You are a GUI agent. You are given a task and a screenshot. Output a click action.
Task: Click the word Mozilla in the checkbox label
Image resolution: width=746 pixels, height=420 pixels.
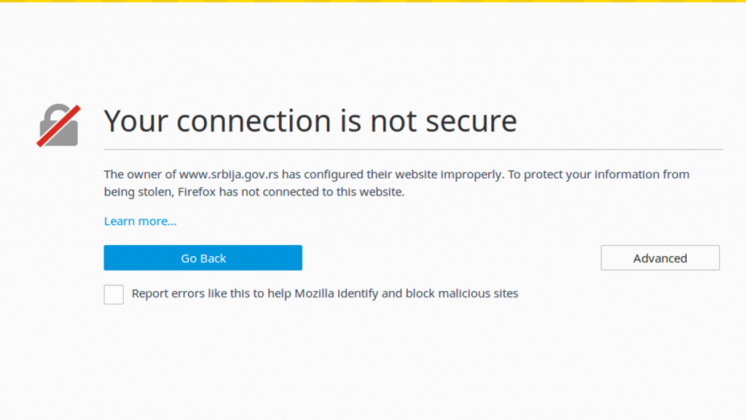[x=314, y=293]
